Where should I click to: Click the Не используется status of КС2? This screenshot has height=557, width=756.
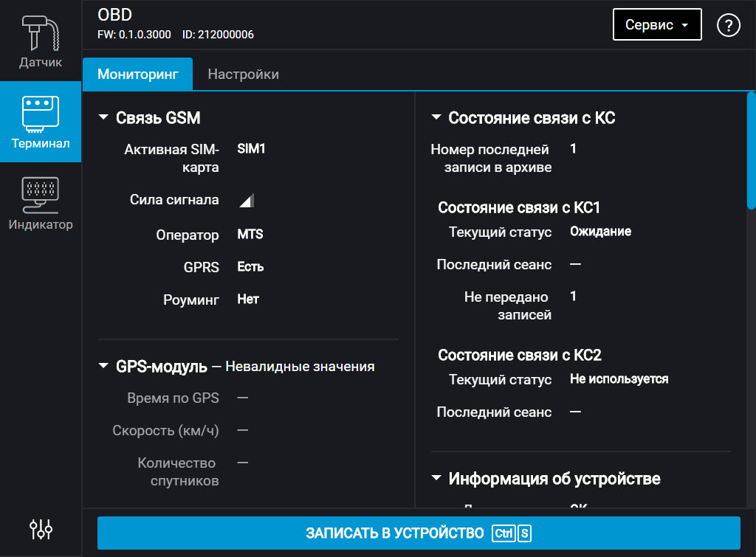(619, 379)
